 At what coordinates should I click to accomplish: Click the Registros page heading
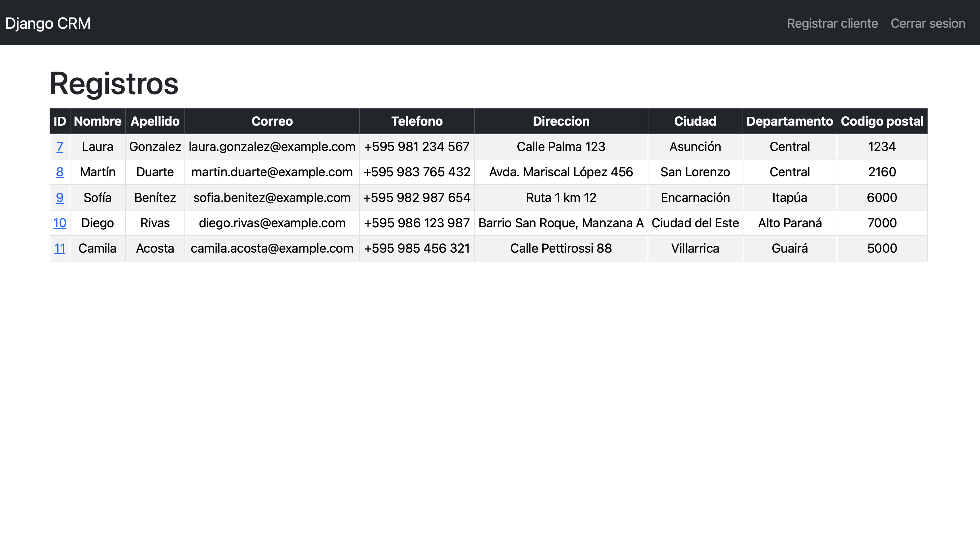click(114, 84)
